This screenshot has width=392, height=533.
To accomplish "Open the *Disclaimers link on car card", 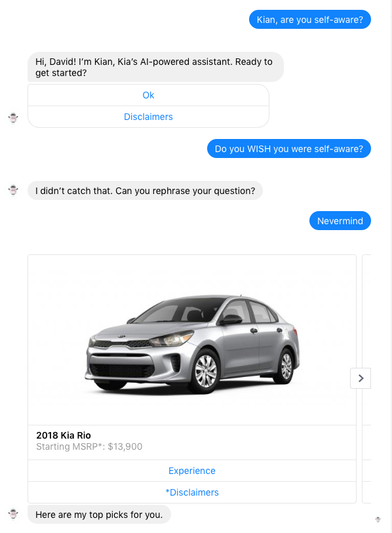I will 192,492.
